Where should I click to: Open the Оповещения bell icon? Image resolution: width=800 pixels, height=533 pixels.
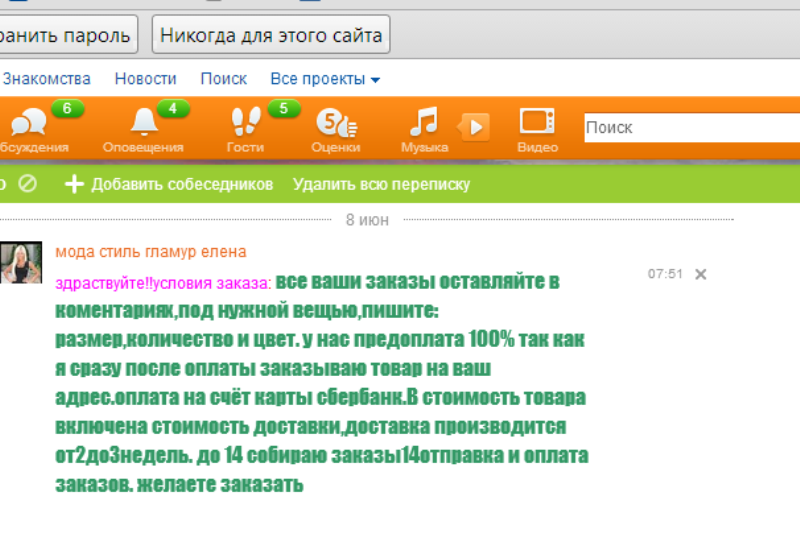coord(144,122)
